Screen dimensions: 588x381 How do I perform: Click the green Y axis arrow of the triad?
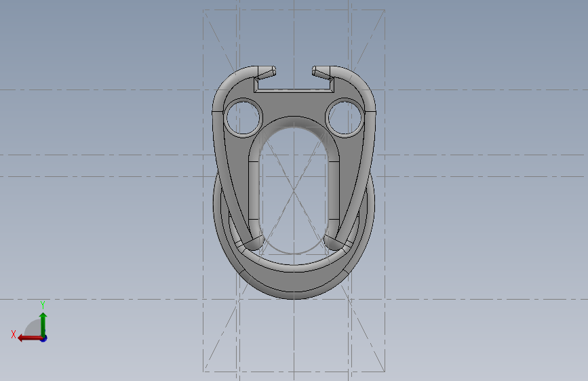tap(43, 324)
